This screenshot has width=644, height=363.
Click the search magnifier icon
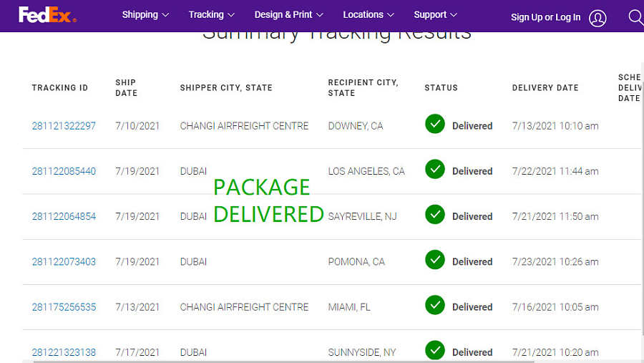coord(636,17)
